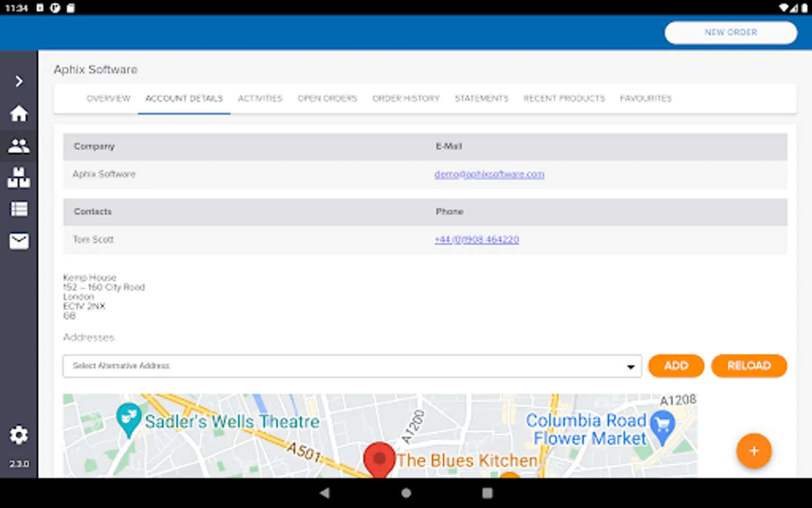Click the +44 phone number link
Image resolution: width=812 pixels, height=508 pixels.
(476, 240)
